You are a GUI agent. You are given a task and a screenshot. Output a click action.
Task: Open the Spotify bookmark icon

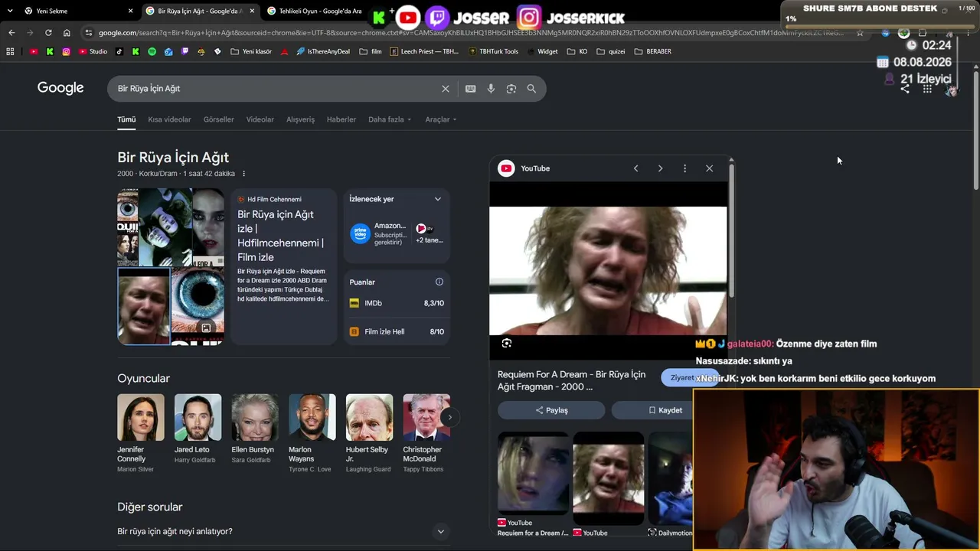[x=152, y=51]
